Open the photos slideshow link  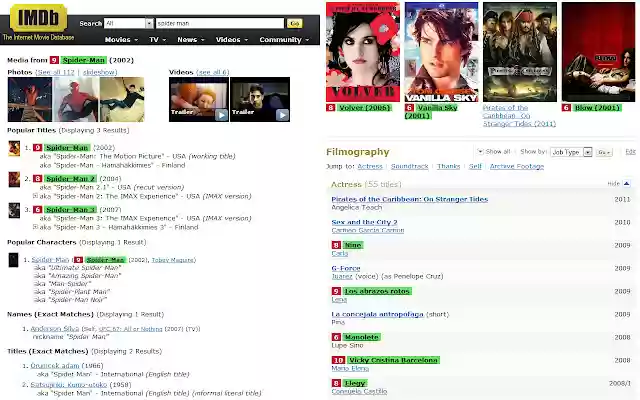pos(99,72)
